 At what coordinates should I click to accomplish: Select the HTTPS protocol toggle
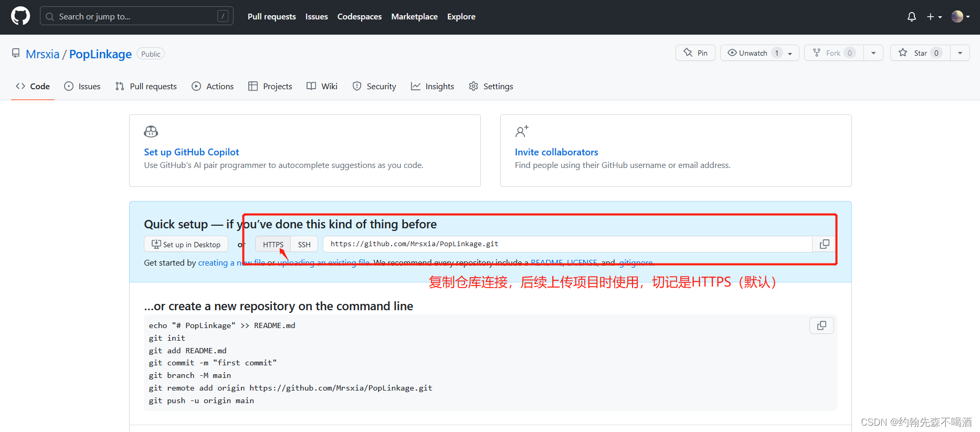(273, 244)
